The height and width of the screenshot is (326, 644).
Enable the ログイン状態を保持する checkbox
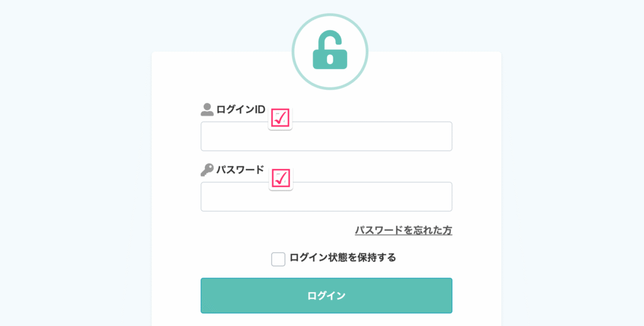tap(278, 259)
